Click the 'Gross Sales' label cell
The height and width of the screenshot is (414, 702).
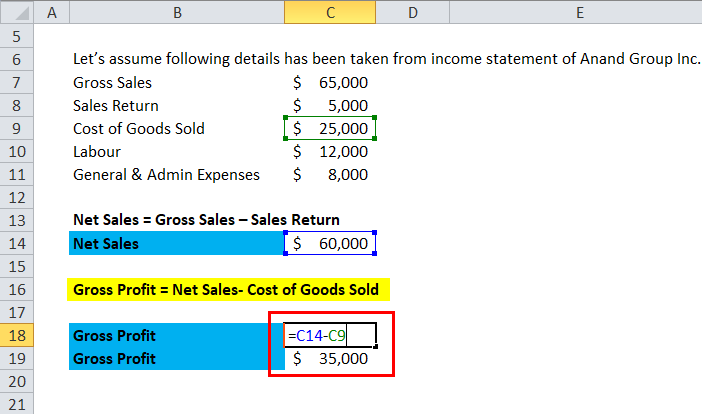pos(112,83)
